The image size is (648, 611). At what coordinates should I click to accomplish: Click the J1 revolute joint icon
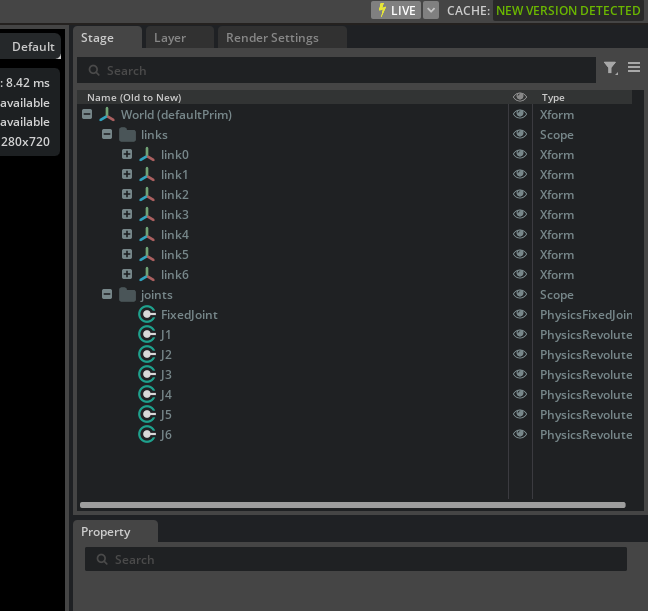coord(147,335)
